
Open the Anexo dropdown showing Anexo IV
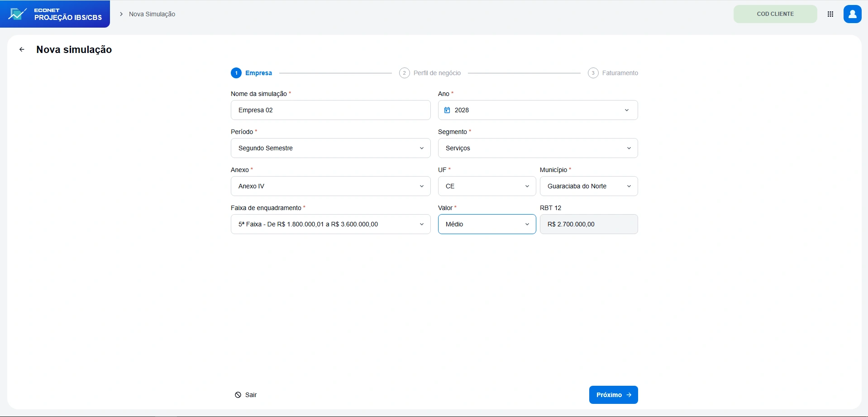(331, 186)
